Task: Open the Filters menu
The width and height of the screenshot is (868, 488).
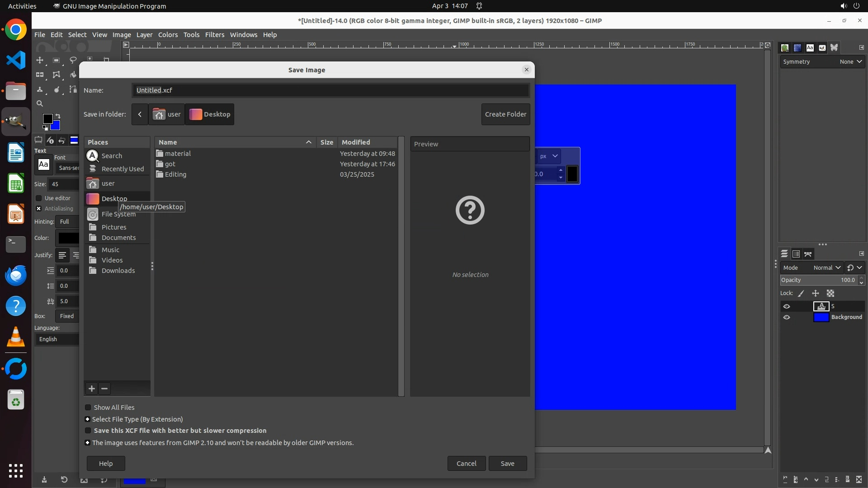Action: [214, 35]
